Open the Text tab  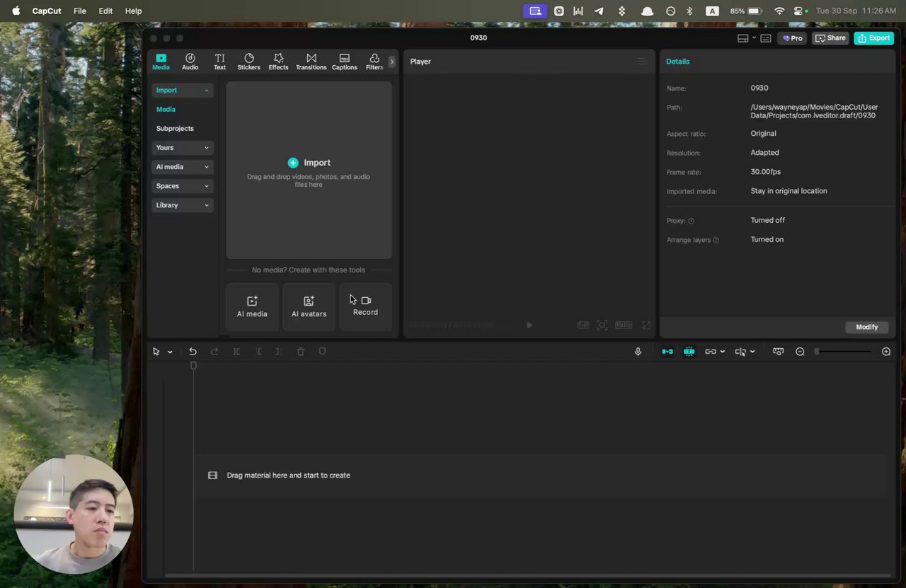click(219, 62)
